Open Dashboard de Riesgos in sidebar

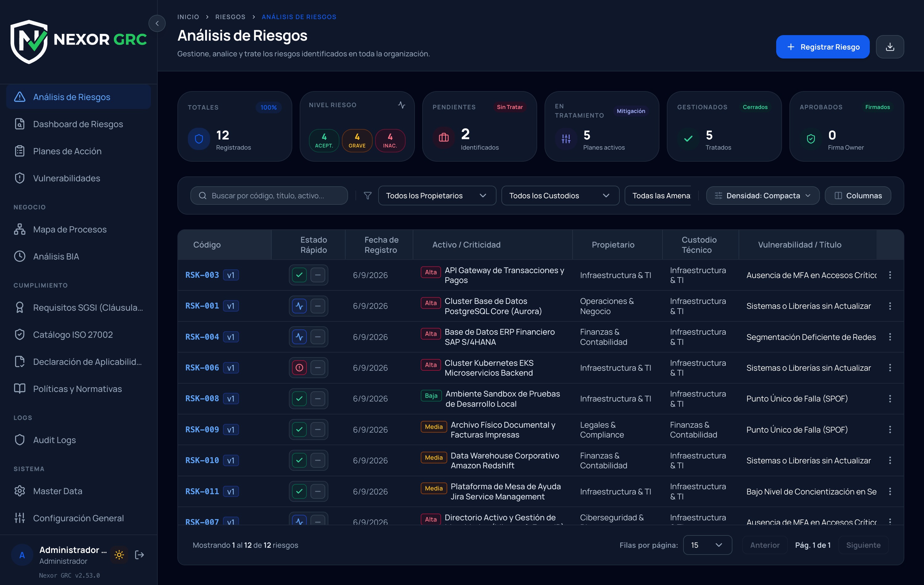point(78,124)
